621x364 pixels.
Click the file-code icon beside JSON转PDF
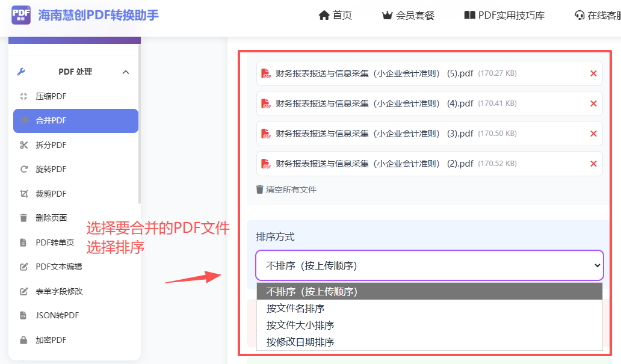(23, 315)
